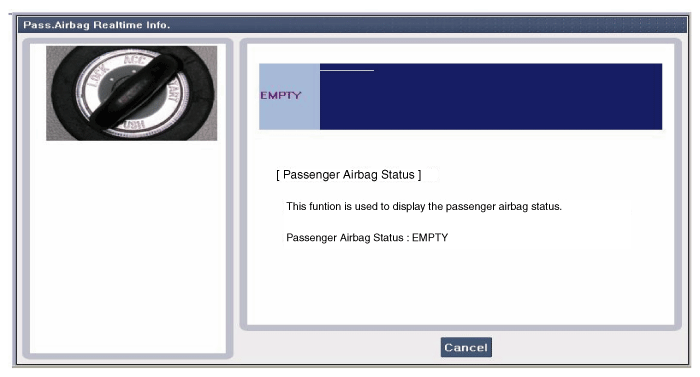Click the LOCK marking on the ignition image
700x377 pixels.
pyautogui.click(x=97, y=75)
